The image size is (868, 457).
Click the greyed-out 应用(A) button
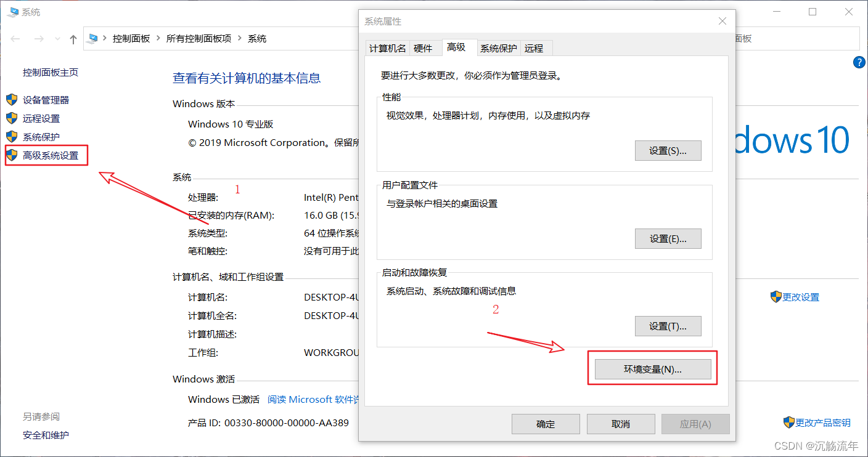click(x=695, y=424)
